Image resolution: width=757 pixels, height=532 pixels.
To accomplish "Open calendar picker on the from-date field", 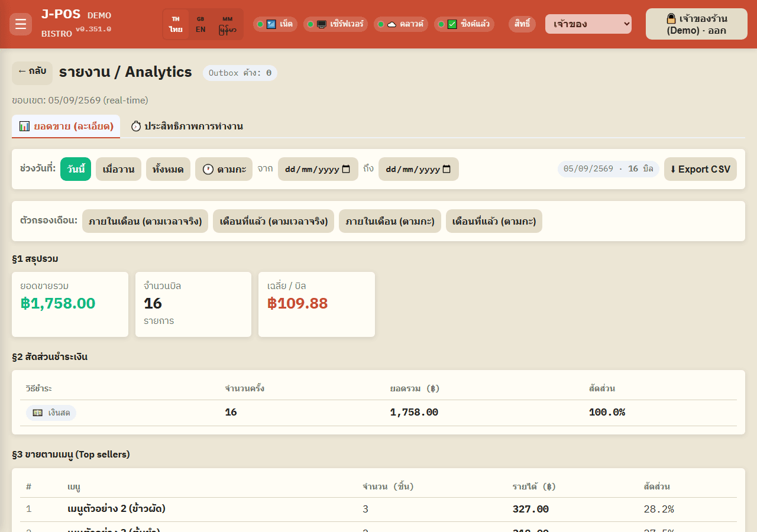I will point(346,169).
